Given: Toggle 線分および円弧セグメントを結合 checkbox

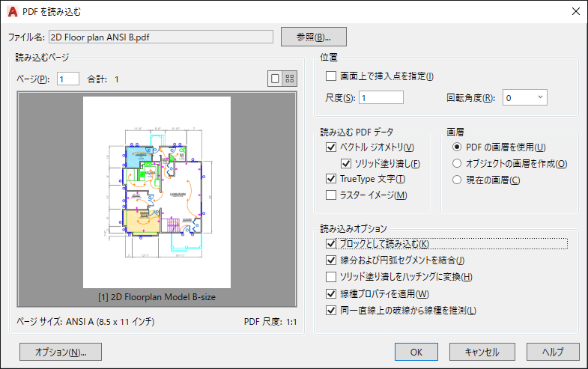Looking at the screenshot, I should tap(331, 260).
